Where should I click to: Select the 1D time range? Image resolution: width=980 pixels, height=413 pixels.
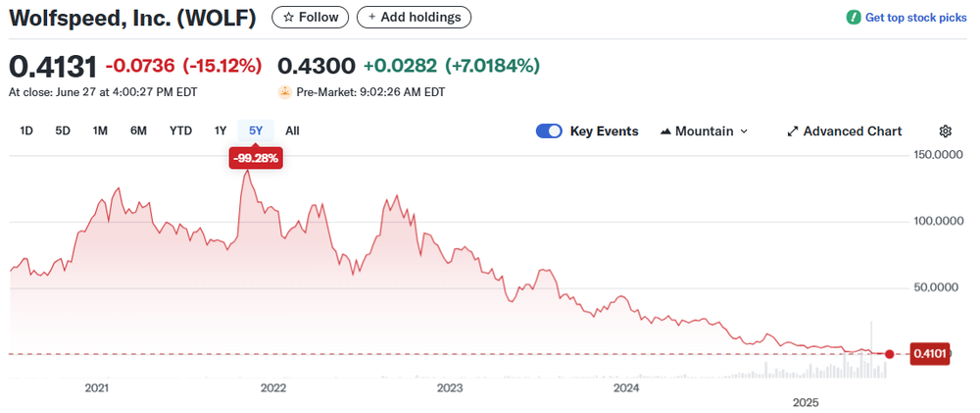(26, 130)
